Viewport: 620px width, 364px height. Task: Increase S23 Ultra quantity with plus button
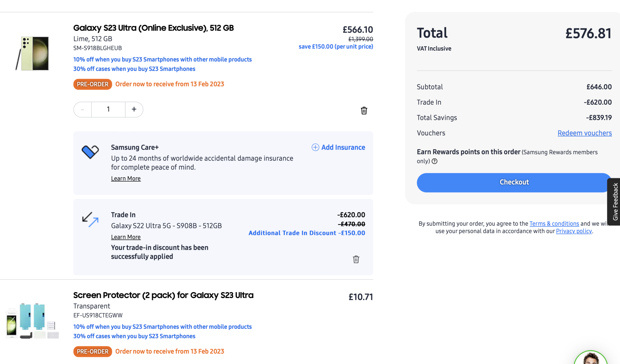click(x=134, y=109)
